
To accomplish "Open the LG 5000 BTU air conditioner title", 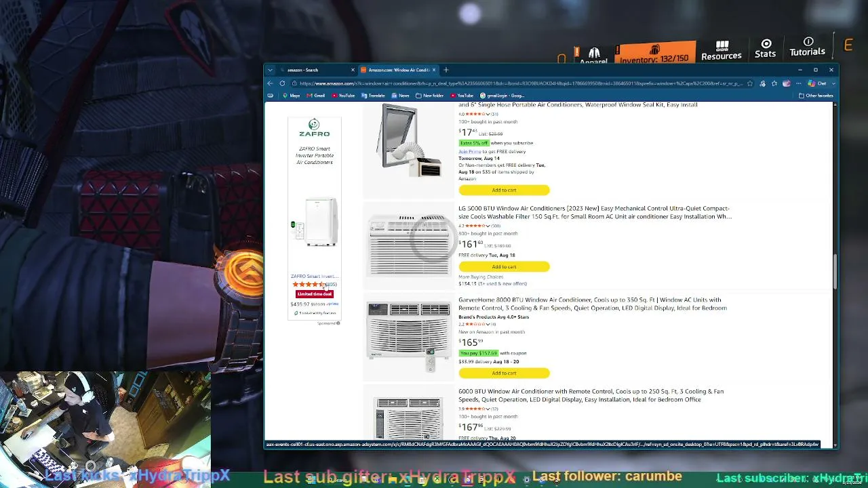I will click(595, 213).
